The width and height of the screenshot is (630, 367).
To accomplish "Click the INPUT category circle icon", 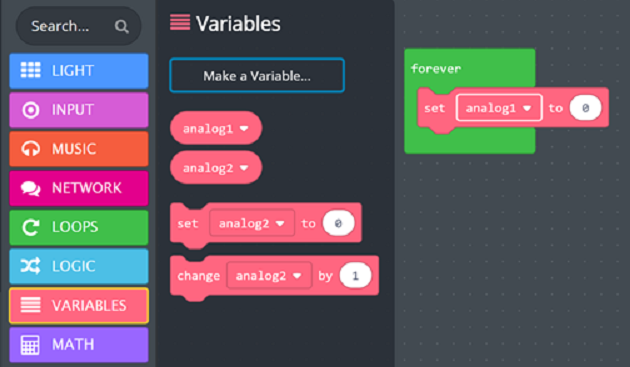I will [x=31, y=110].
